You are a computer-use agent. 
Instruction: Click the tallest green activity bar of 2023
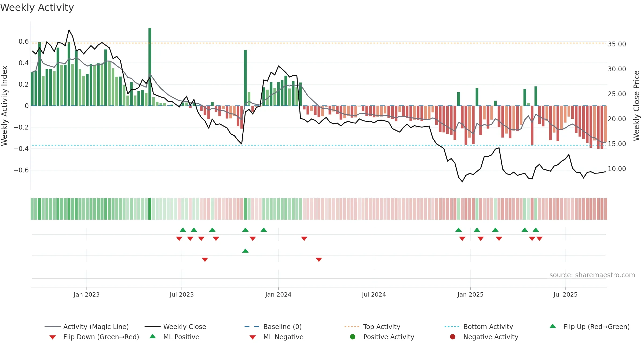150,67
